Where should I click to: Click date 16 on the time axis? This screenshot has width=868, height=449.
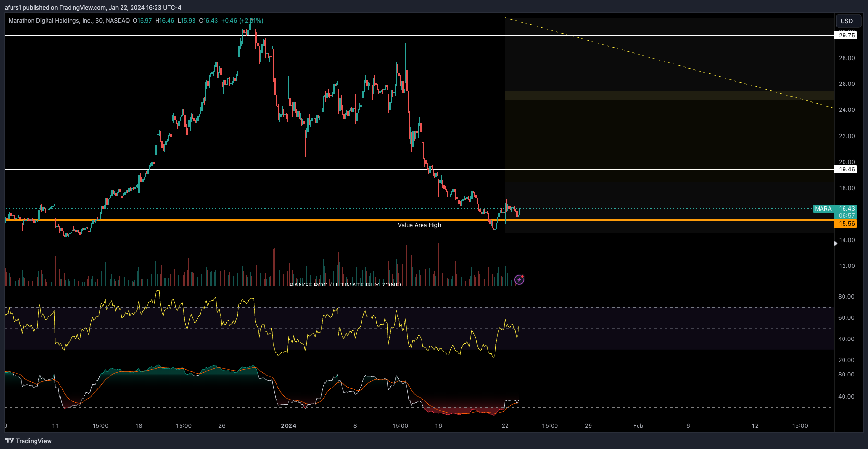pyautogui.click(x=438, y=426)
